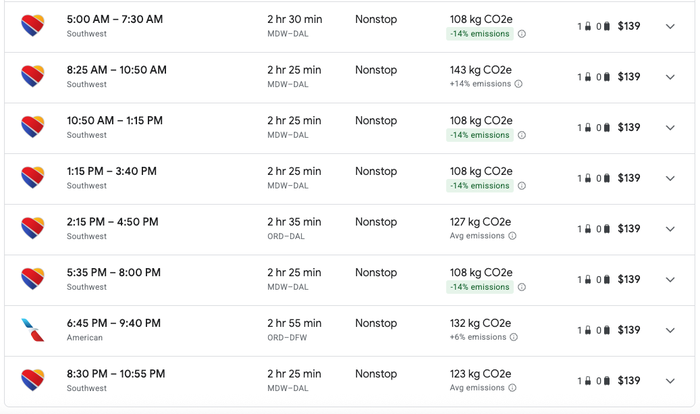Open emissions info icon for 5:00 AM flight

(x=521, y=34)
